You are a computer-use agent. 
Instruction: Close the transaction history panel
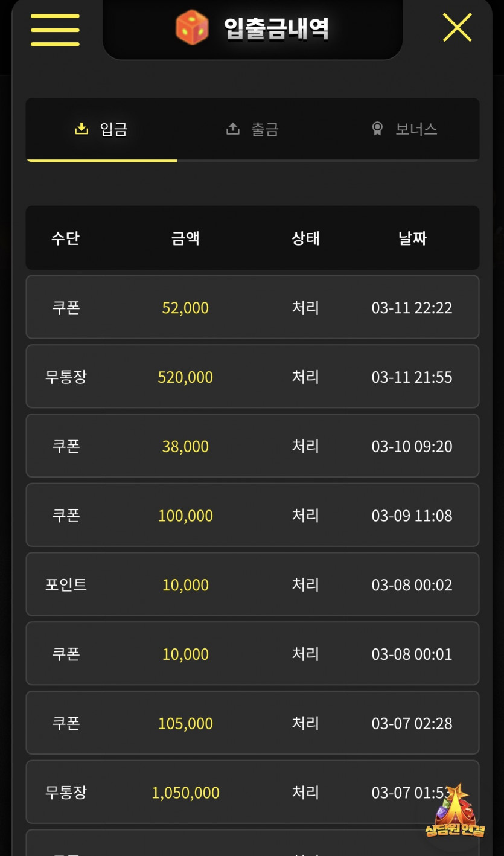pos(457,28)
